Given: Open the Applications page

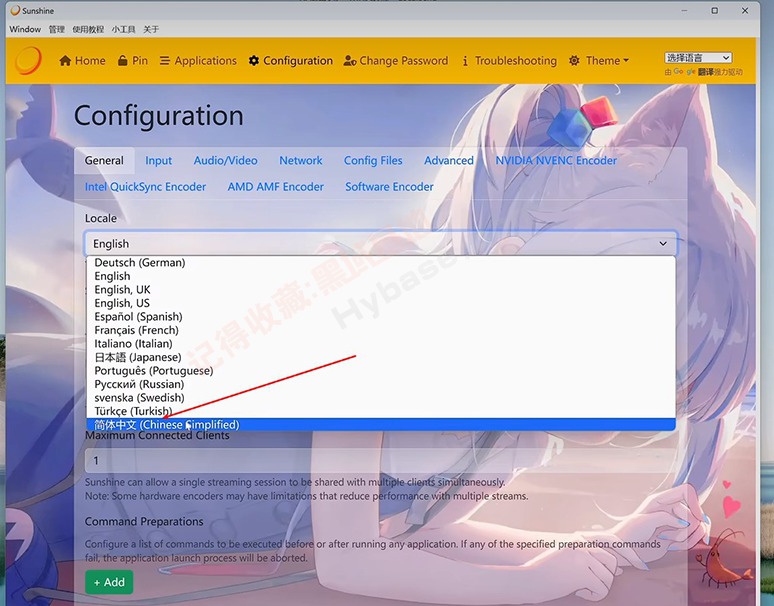Looking at the screenshot, I should pyautogui.click(x=198, y=61).
